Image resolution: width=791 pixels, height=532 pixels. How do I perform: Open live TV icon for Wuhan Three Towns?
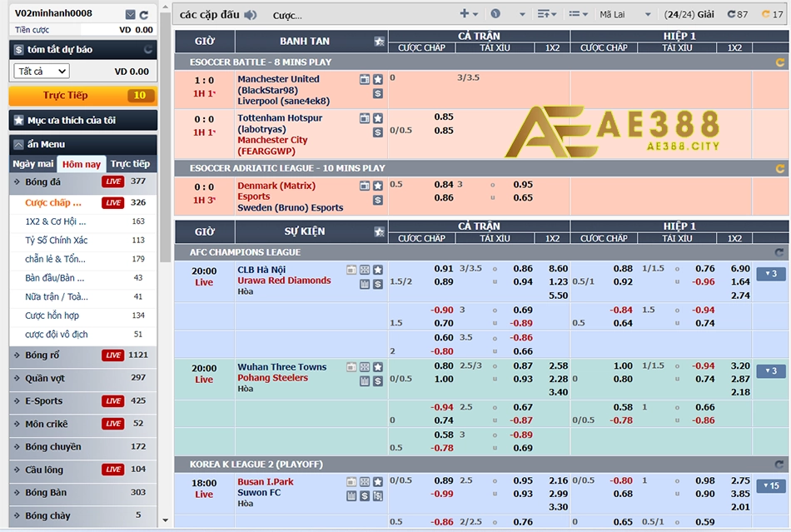(351, 367)
